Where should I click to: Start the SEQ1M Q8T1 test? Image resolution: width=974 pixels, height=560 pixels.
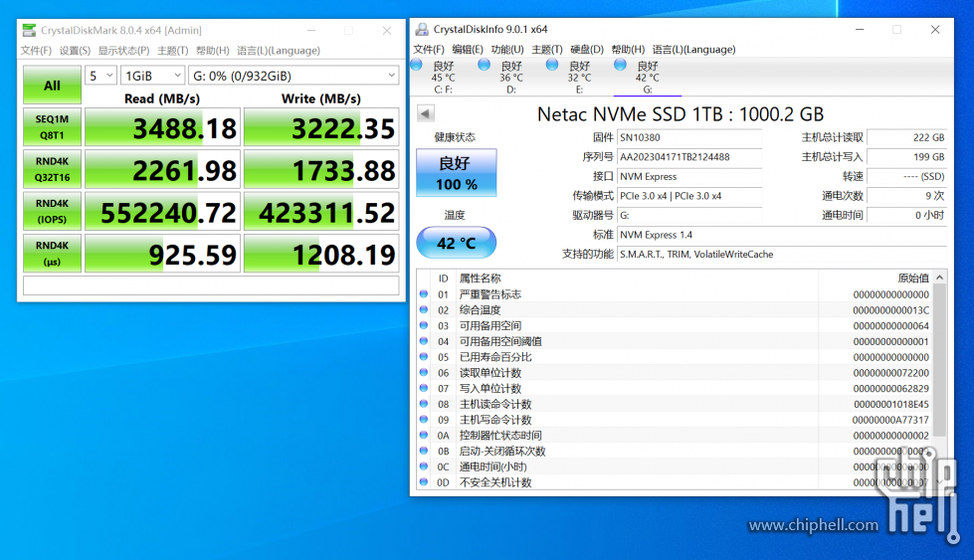tap(52, 126)
